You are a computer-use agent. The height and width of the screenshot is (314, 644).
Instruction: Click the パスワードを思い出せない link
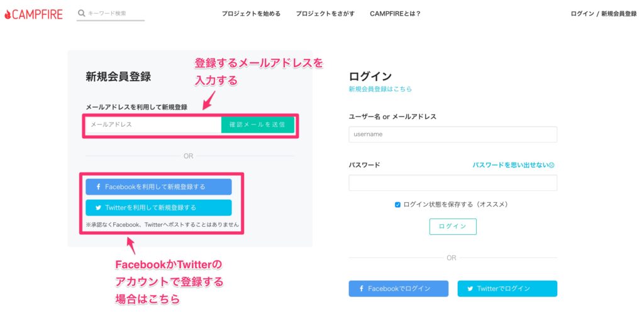513,165
